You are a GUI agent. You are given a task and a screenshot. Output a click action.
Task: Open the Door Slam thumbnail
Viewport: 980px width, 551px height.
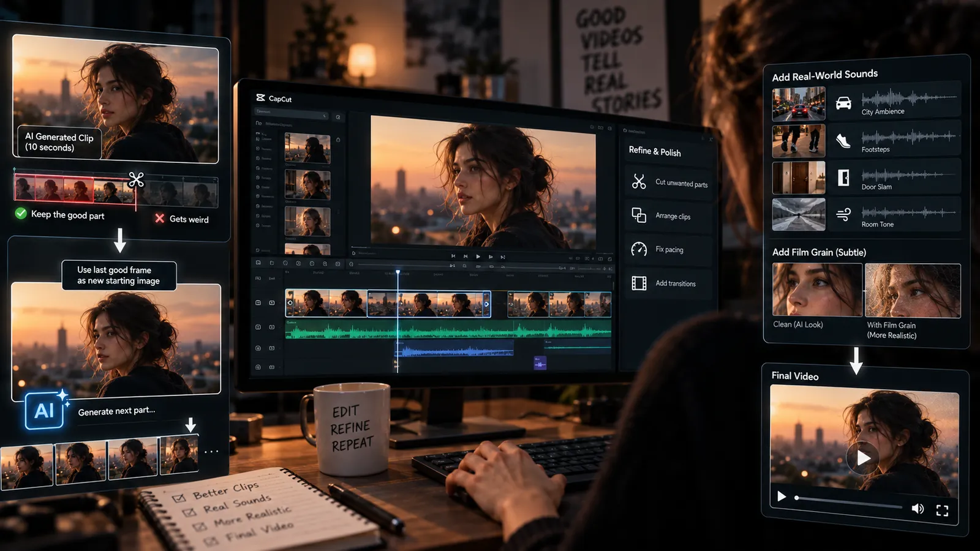(x=798, y=178)
